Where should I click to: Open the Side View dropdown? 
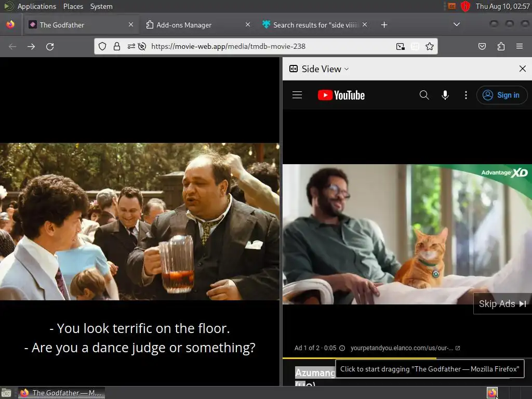coord(319,69)
